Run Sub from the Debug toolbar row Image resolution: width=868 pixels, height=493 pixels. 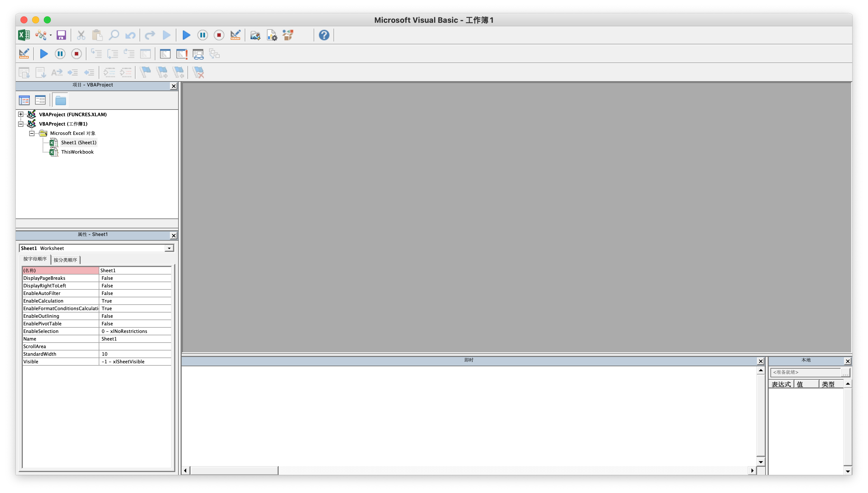coord(44,54)
